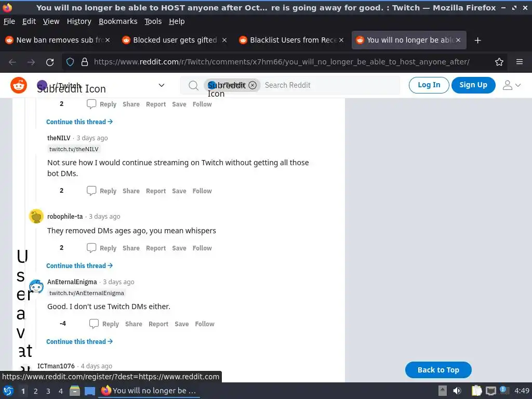Open the user account dropdown
The height and width of the screenshot is (399, 532).
pos(512,85)
